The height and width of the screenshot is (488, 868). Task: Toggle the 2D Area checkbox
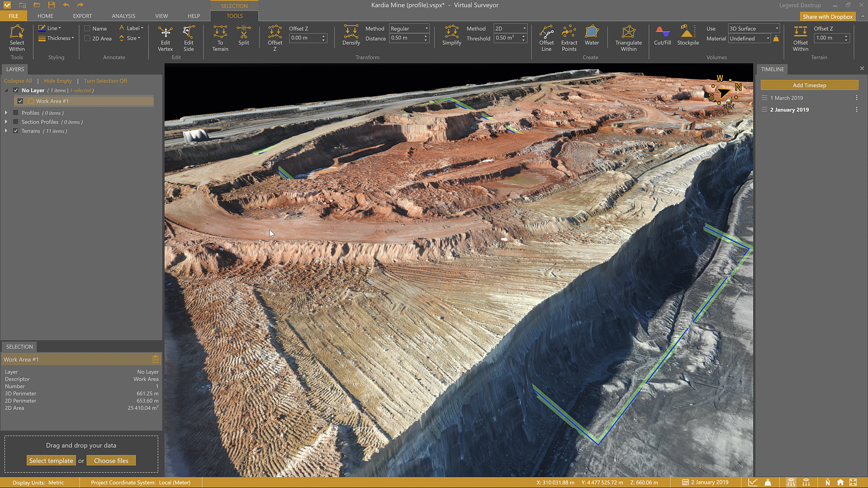tap(87, 38)
